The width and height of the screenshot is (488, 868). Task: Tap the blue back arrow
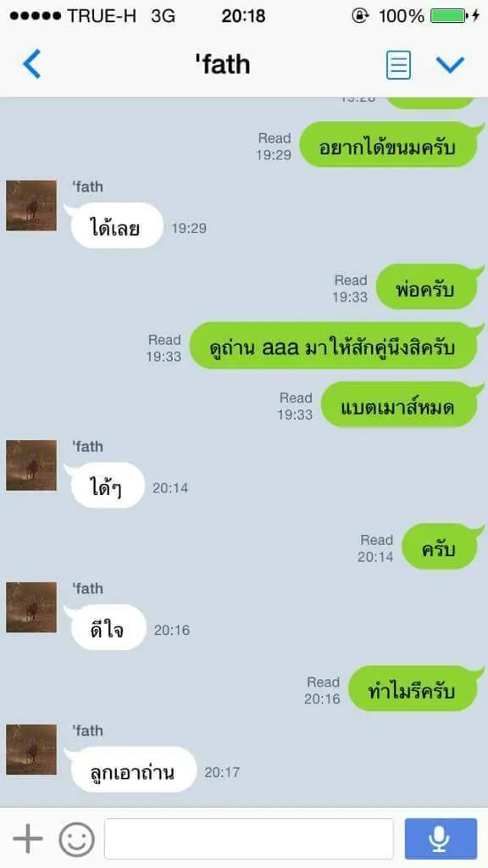point(31,64)
